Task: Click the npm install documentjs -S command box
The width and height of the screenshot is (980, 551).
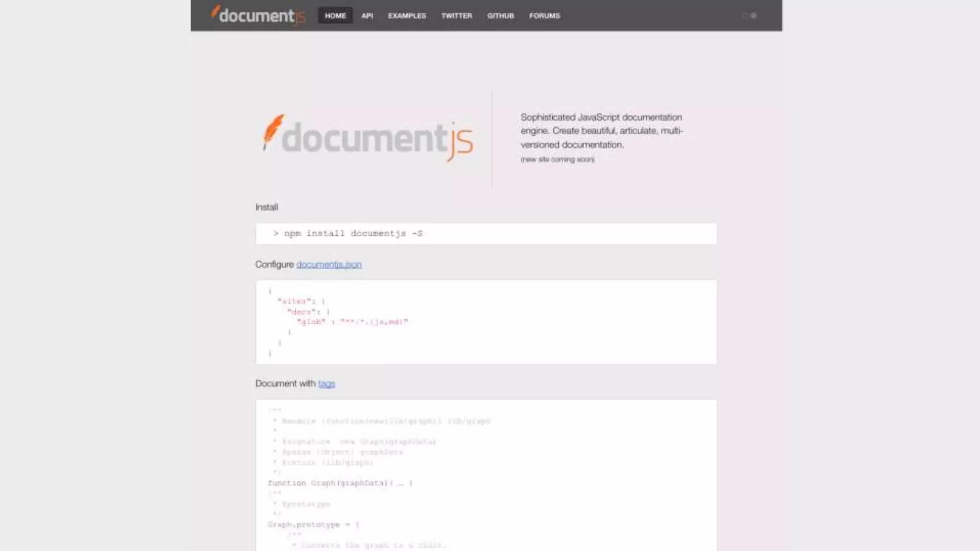Action: click(x=486, y=233)
